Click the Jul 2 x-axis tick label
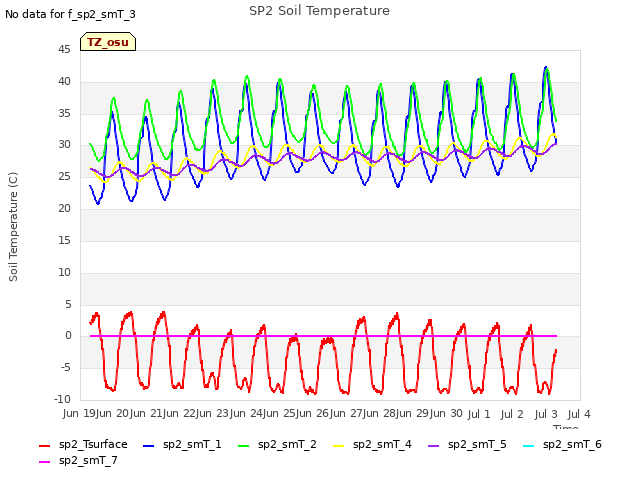This screenshot has height=480, width=640. coord(512,414)
